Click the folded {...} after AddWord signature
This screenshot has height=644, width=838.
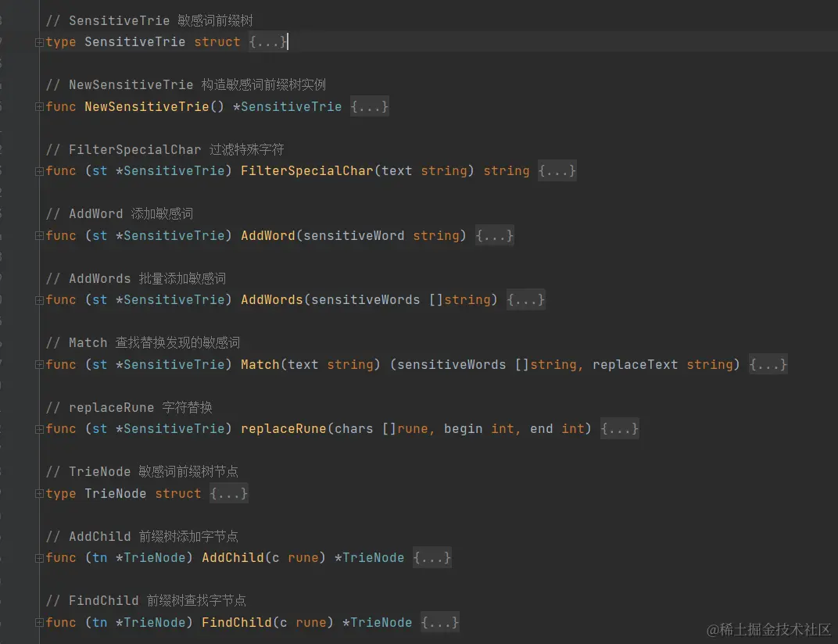coord(494,235)
